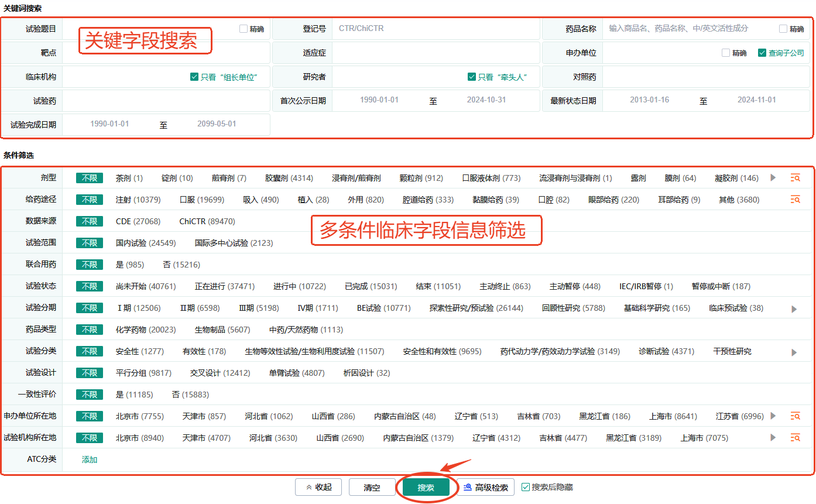Enable 精确 checkbox for 试验题目

tap(244, 29)
